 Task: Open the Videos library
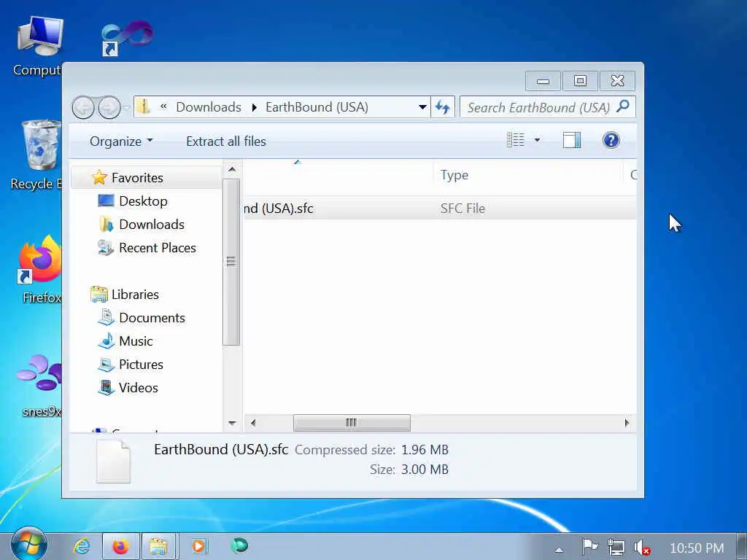[138, 388]
